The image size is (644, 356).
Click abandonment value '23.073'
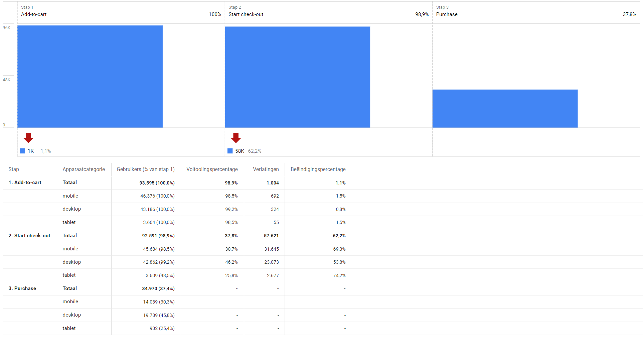point(272,262)
